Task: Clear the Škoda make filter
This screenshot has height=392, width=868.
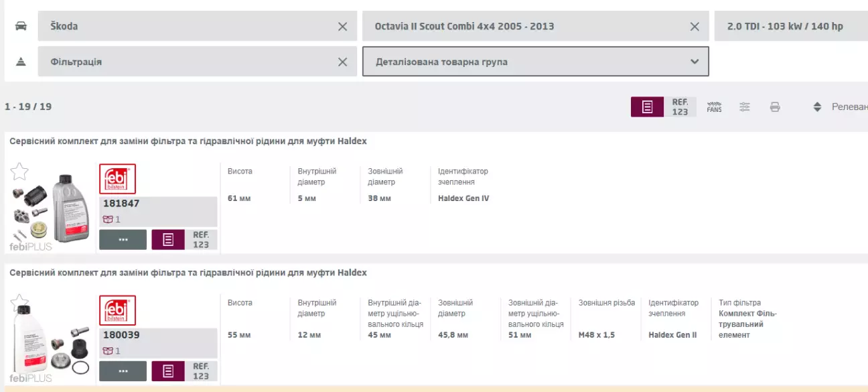Action: tap(342, 27)
